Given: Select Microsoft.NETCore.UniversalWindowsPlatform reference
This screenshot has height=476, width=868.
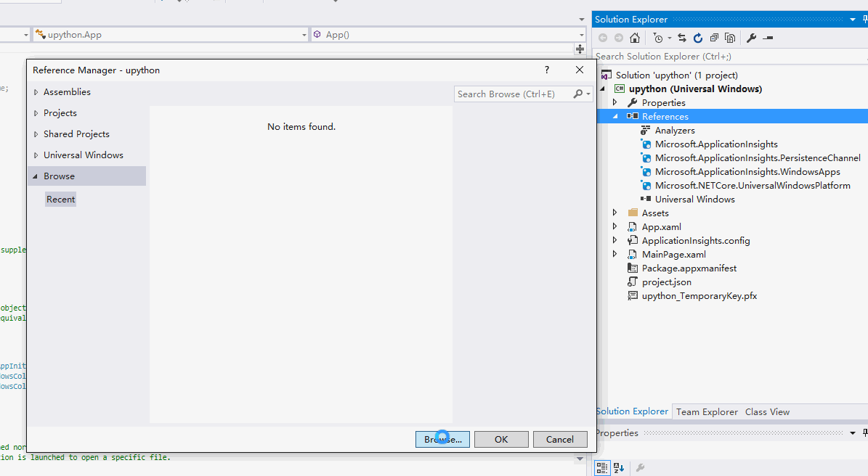Looking at the screenshot, I should (x=753, y=186).
